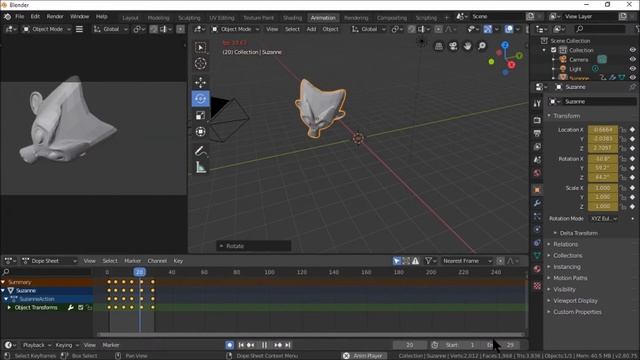Toggle Object Transforms channel checkbox

click(x=80, y=308)
